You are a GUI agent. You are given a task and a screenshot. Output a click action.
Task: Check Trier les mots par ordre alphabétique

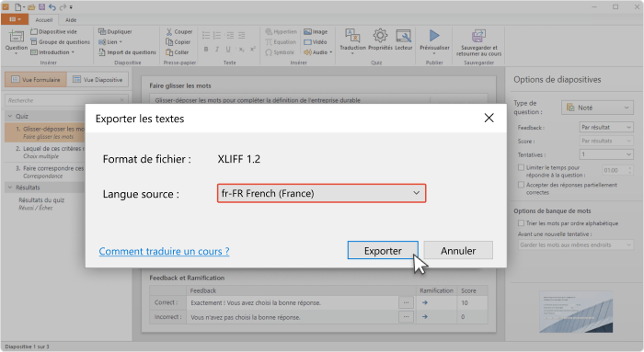click(522, 222)
